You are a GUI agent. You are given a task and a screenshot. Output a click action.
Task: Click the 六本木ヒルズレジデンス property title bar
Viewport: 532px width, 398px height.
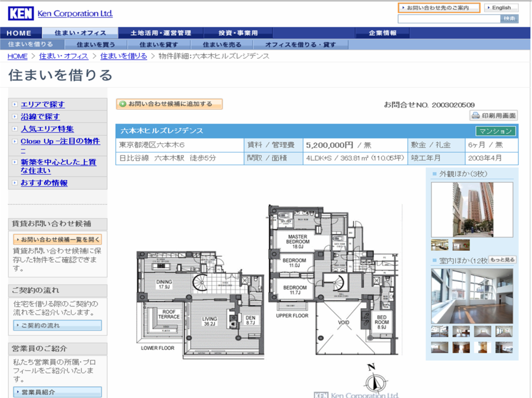click(317, 131)
